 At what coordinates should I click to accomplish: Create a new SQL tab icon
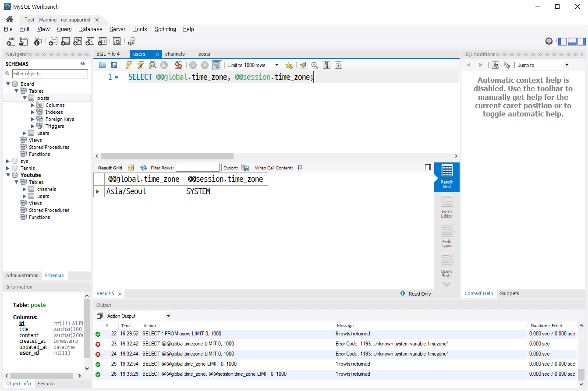pos(11,41)
